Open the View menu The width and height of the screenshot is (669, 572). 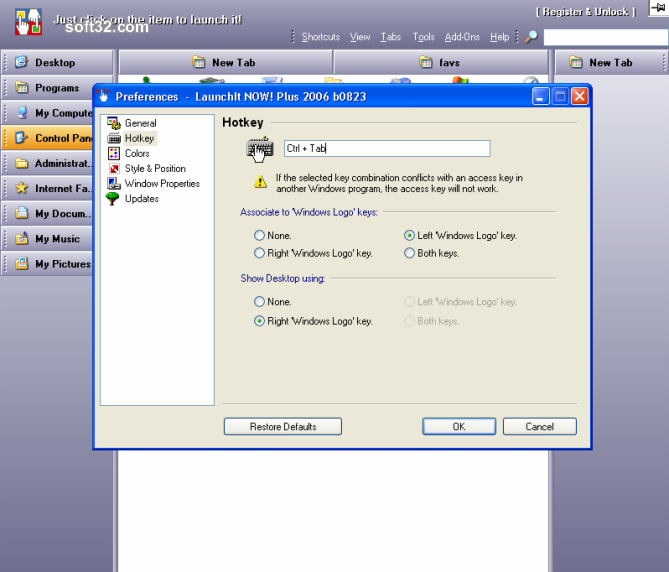pos(360,37)
